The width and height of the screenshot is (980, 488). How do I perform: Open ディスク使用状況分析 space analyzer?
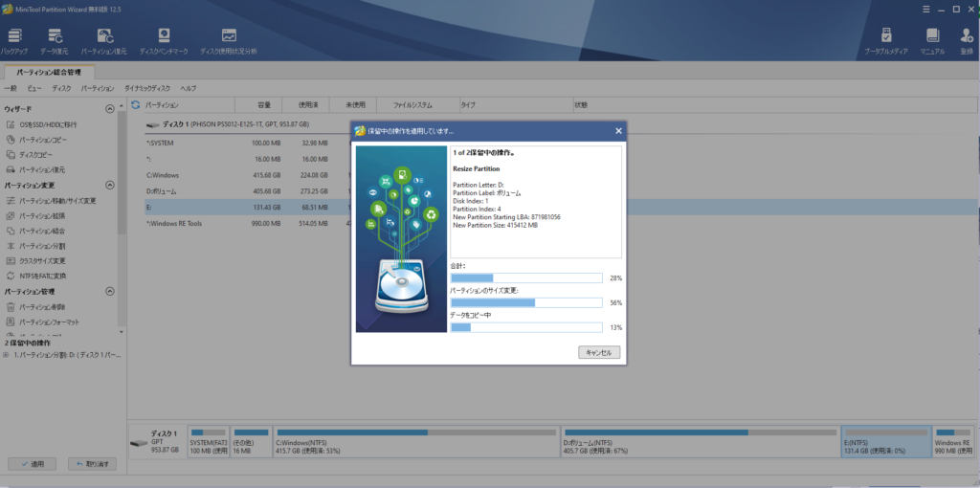click(x=229, y=41)
